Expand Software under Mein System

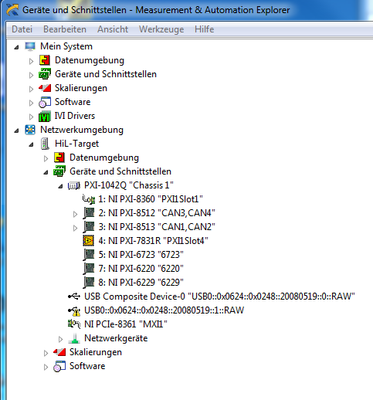[x=31, y=103]
